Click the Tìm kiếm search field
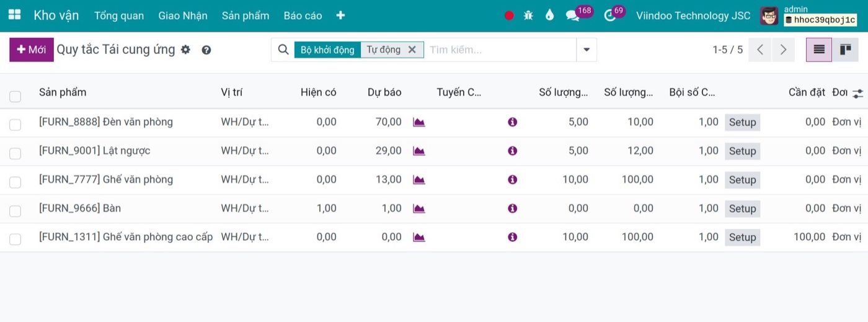 (500, 50)
